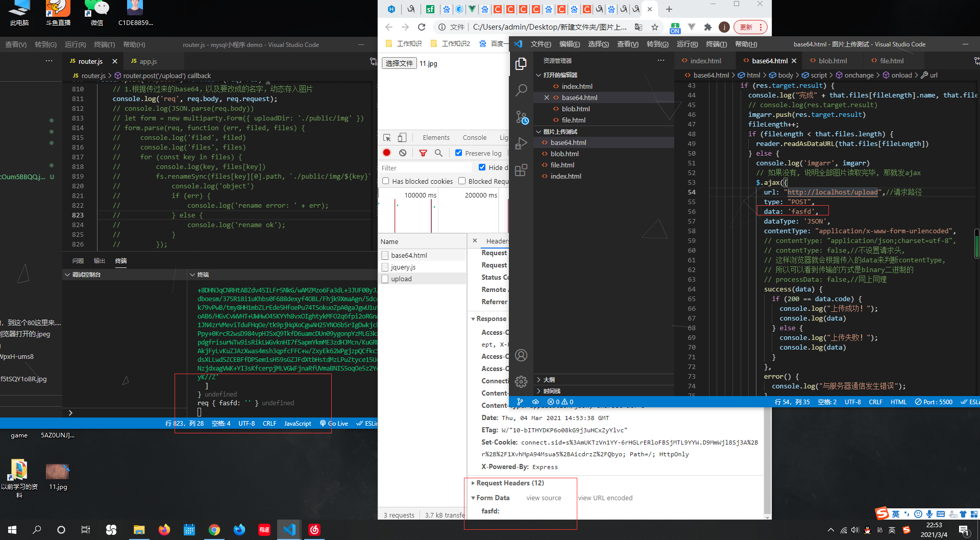
Task: Toggle the Hide data URLs checkbox
Action: click(x=482, y=167)
